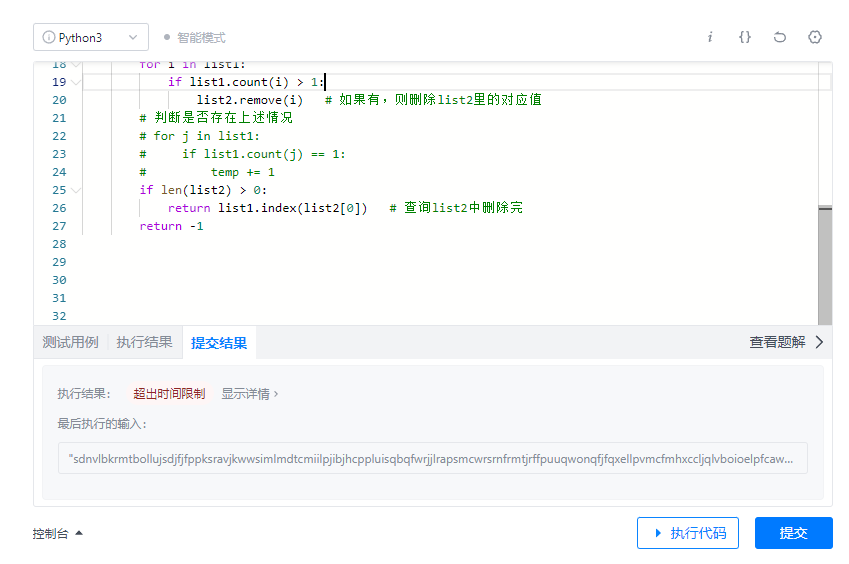
Task: Click the editor vertical scrollbar thumb
Action: (825, 265)
